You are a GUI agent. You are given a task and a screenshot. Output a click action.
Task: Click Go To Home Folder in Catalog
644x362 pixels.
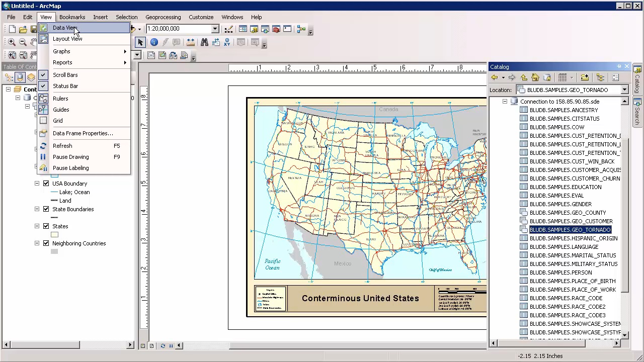point(535,78)
